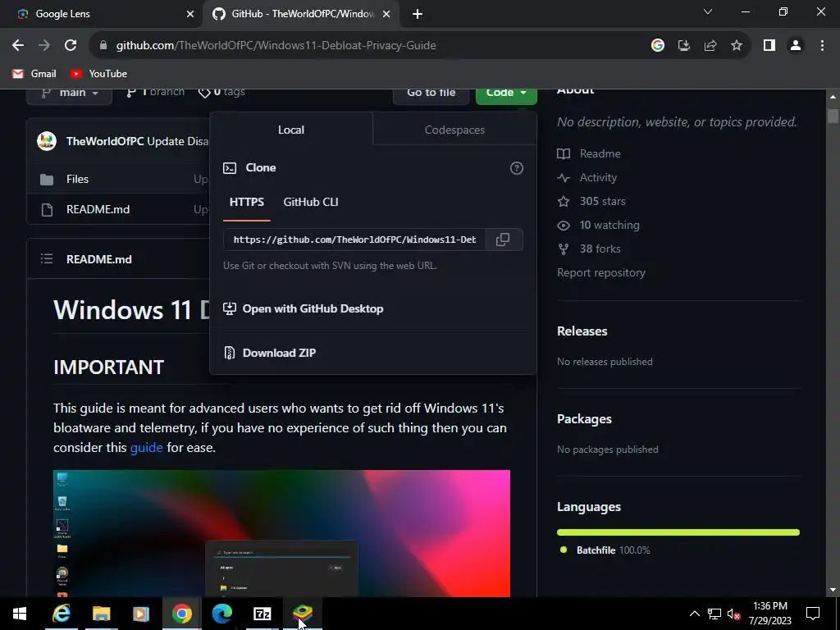Click the page vertical scrollbar thumb
840x630 pixels.
833,116
